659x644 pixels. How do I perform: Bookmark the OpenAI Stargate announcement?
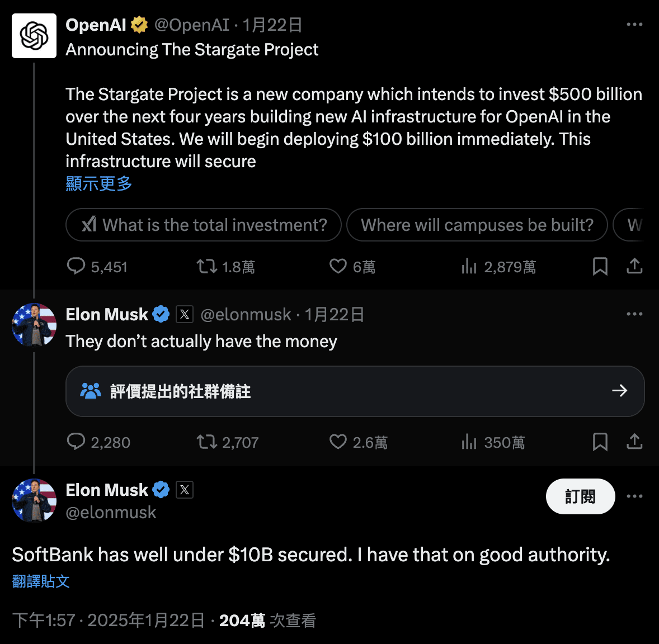[600, 267]
